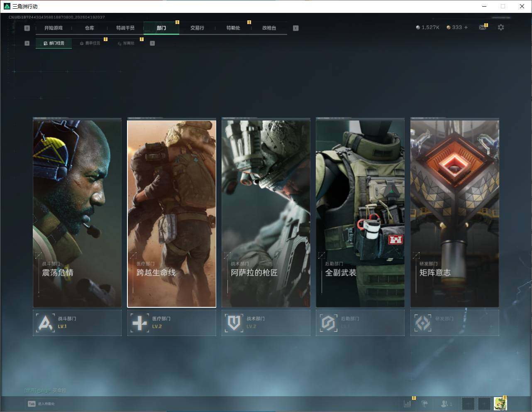Open the flag icon in bottom bar

click(x=425, y=403)
